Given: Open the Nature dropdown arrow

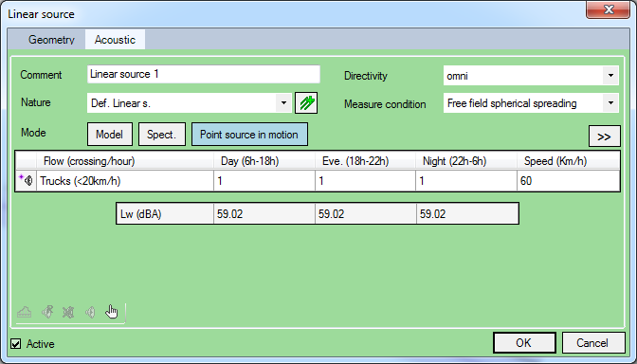Looking at the screenshot, I should 283,103.
